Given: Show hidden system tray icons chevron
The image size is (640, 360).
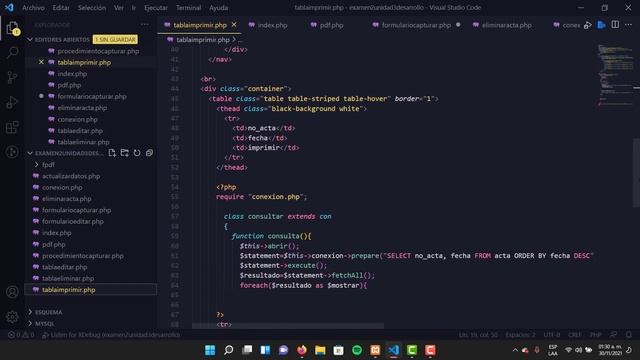Looking at the screenshot, I should coord(515,350).
